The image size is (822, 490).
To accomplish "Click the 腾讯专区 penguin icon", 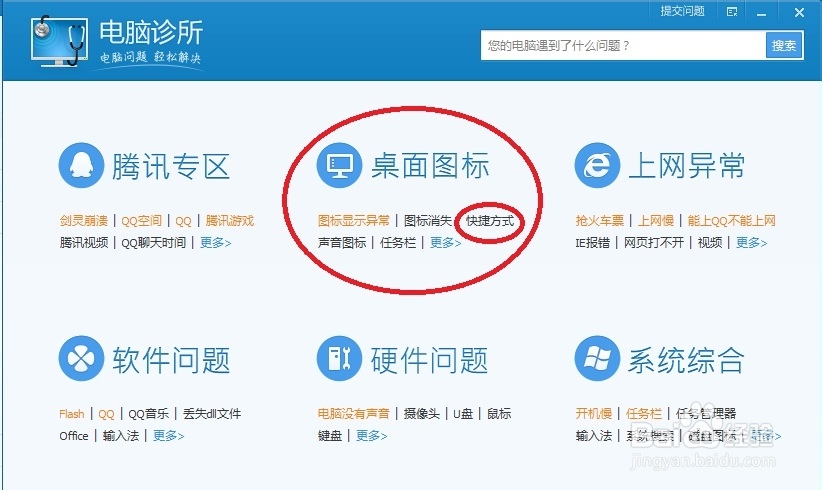I will [x=81, y=166].
